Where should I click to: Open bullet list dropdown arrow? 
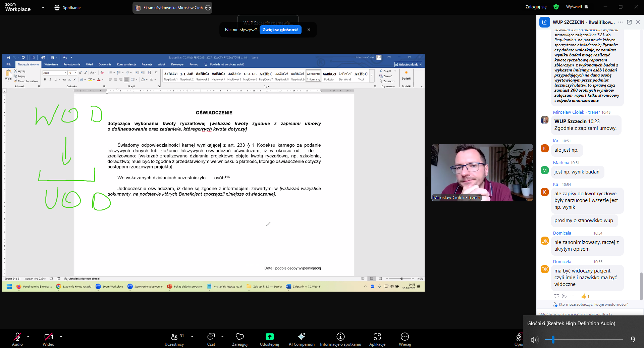pos(114,72)
